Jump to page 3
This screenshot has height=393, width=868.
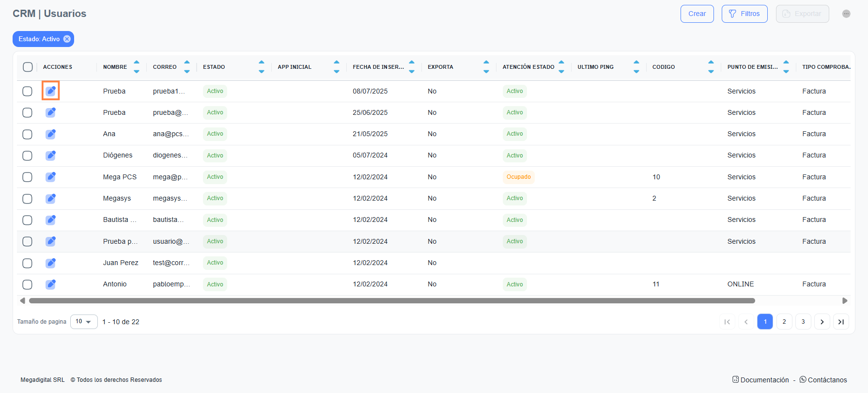(x=803, y=322)
